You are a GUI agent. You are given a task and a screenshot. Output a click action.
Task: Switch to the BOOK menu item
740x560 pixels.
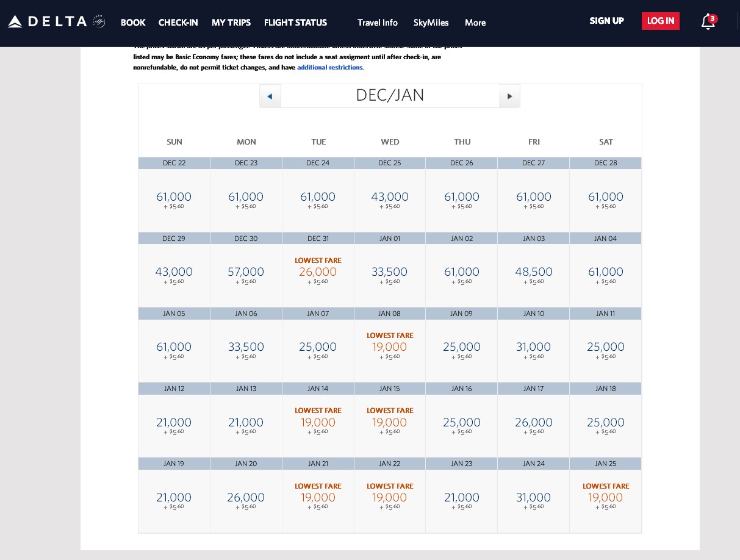pyautogui.click(x=133, y=23)
